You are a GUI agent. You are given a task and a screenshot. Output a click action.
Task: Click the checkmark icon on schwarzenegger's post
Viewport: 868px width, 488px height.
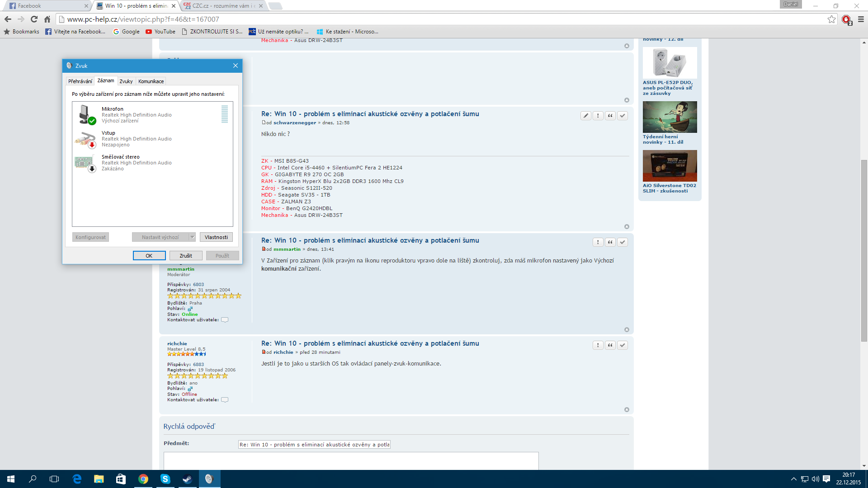pos(623,116)
